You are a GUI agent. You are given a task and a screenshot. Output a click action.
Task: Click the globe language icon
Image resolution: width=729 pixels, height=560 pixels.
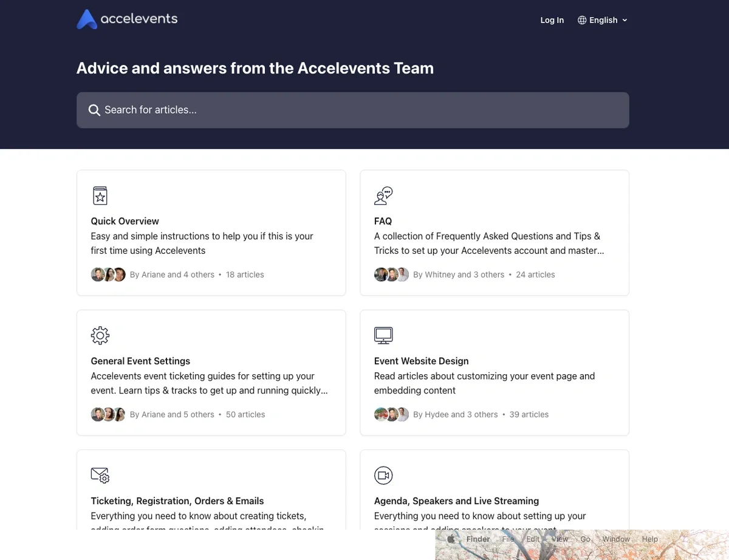(582, 20)
